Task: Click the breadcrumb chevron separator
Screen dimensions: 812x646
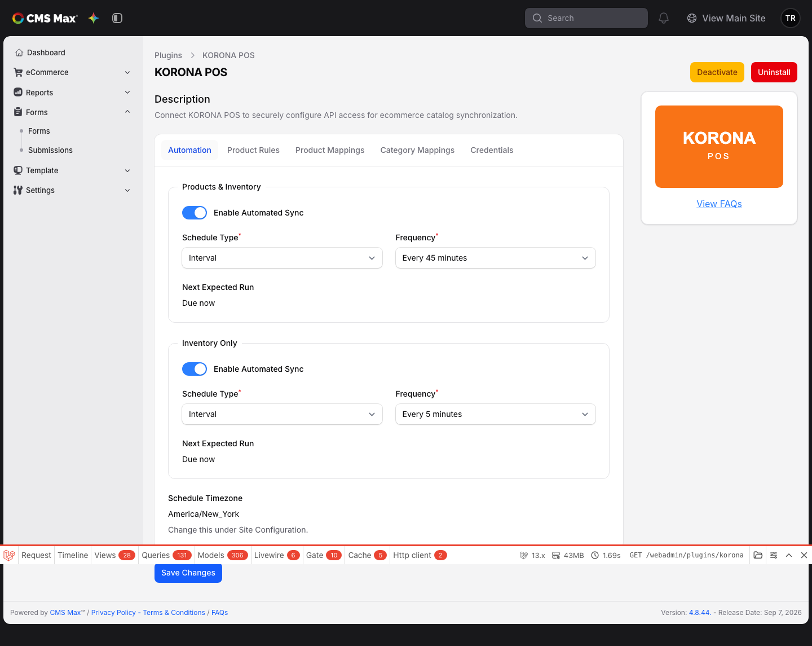Action: [192, 55]
